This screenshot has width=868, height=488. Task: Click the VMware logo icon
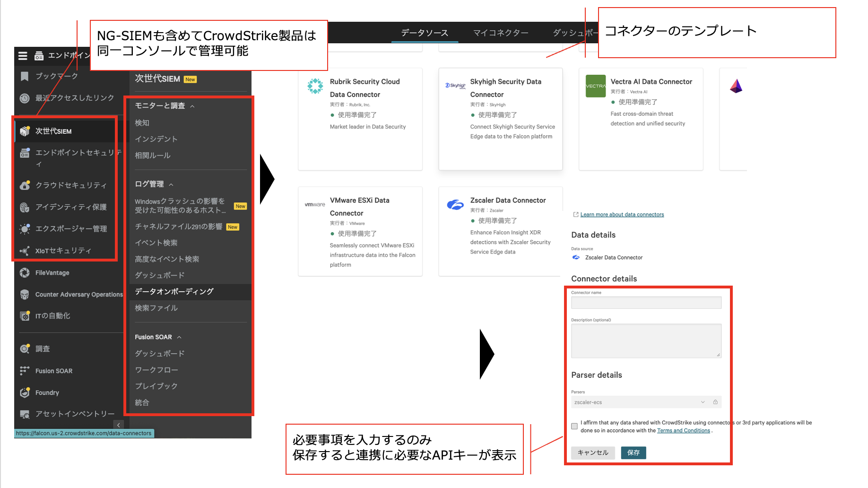pyautogui.click(x=315, y=204)
